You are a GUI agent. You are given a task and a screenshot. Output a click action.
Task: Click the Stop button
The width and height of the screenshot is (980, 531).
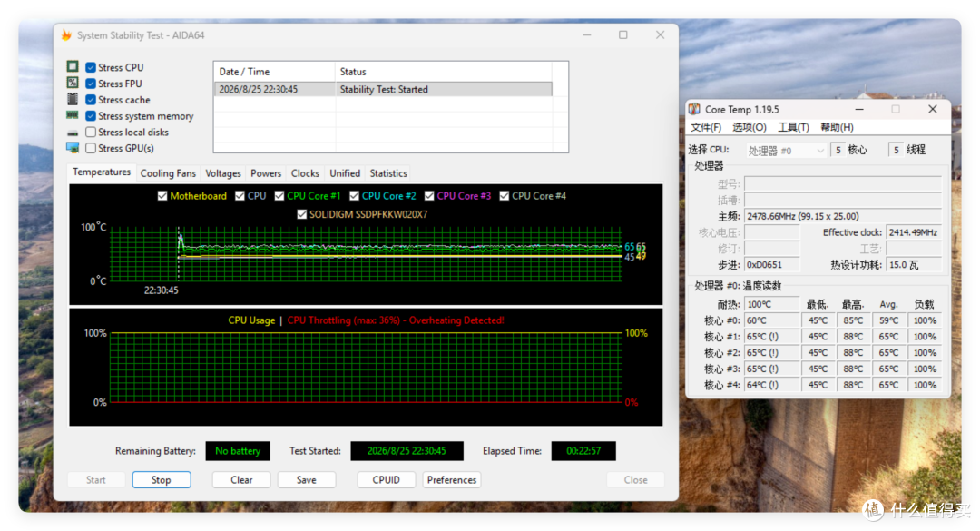(162, 479)
